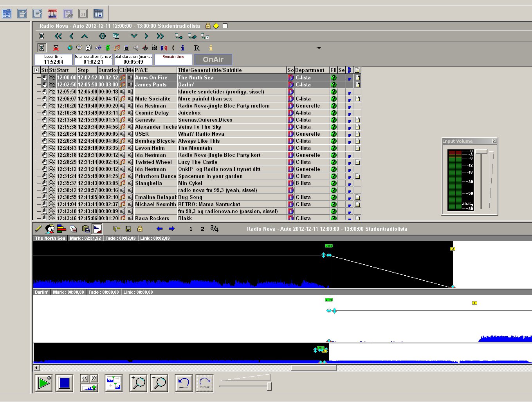The height and width of the screenshot is (402, 532).
Task: Click the floppy disk save icon
Action: point(128,229)
